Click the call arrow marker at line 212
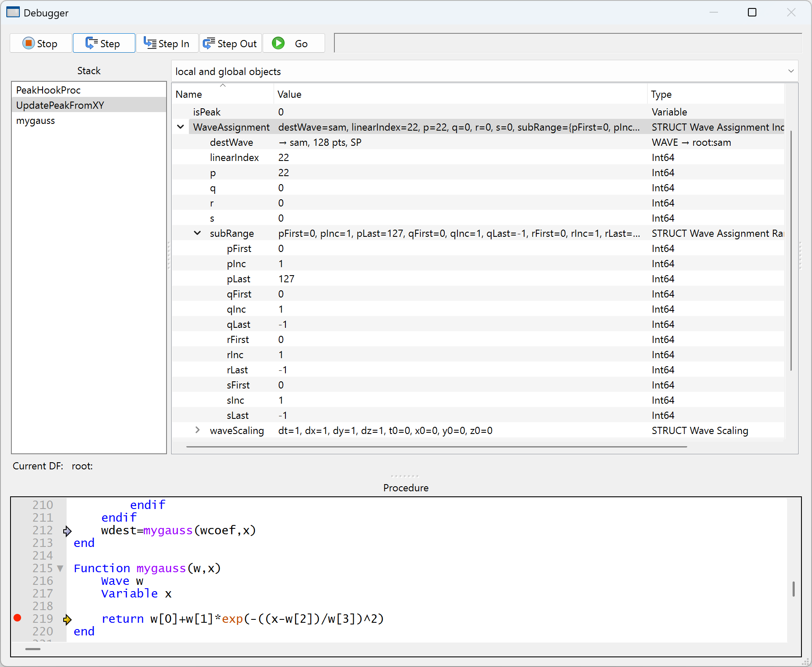Image resolution: width=812 pixels, height=667 pixels. [67, 531]
